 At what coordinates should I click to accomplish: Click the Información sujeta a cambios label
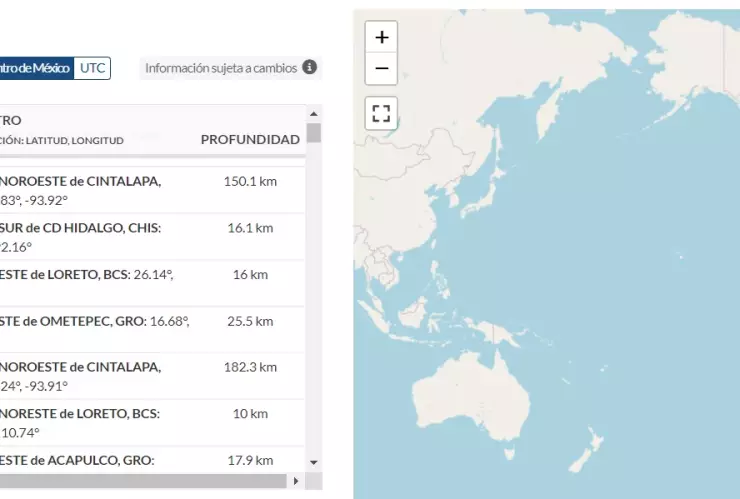[x=221, y=68]
